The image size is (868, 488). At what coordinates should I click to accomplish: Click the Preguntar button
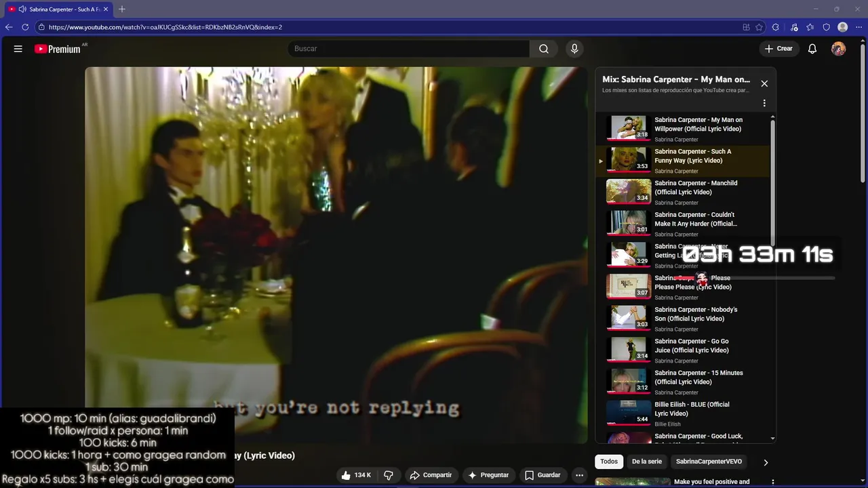click(x=488, y=475)
